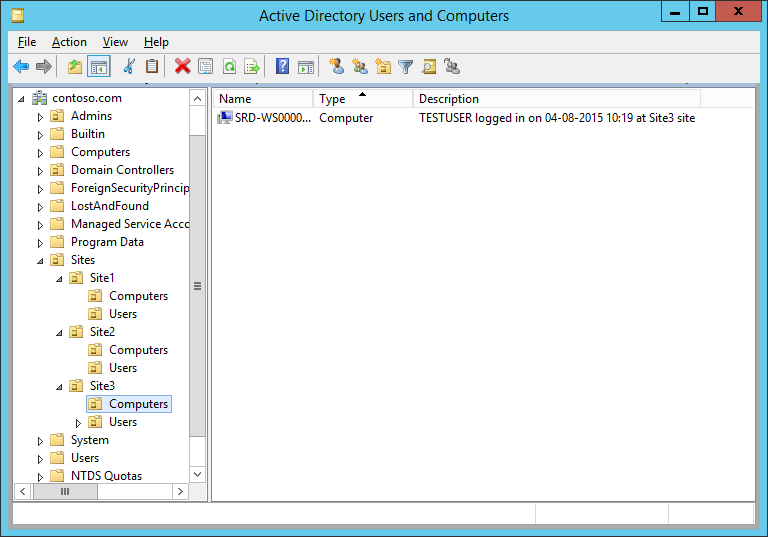The image size is (768, 537).
Task: Create a new user with toolbar icon
Action: coord(336,66)
